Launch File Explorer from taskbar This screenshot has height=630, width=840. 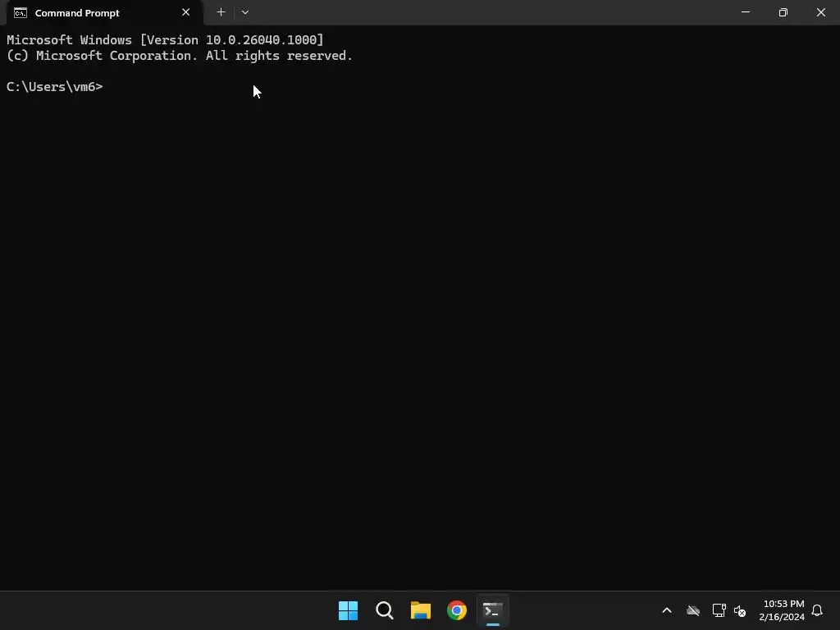coord(421,610)
